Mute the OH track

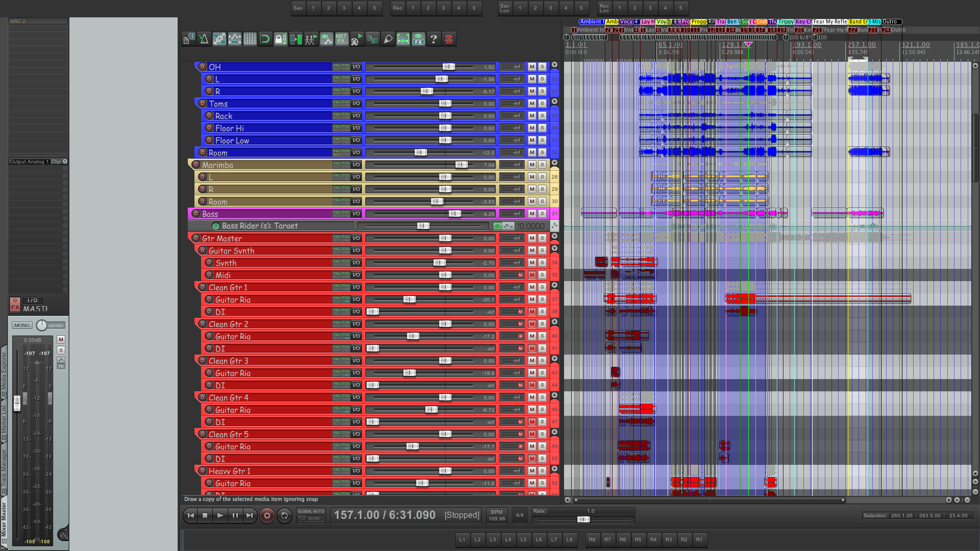pos(532,67)
